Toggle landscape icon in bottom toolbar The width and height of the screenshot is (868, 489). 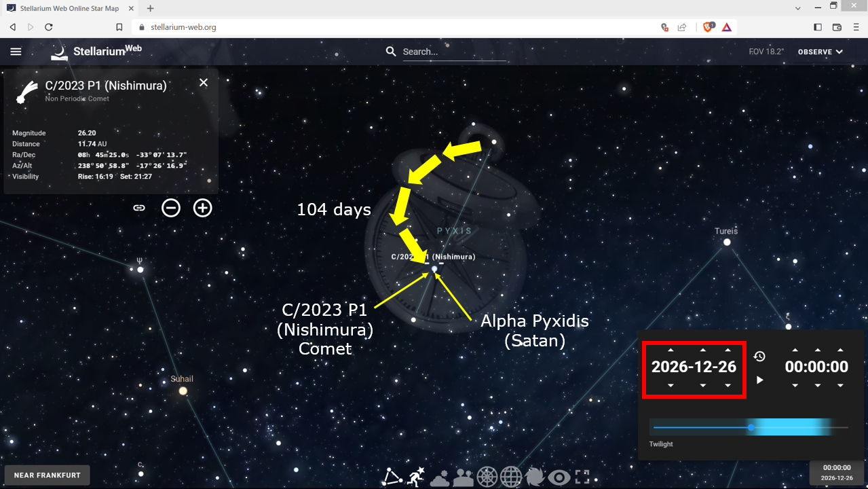[x=464, y=477]
